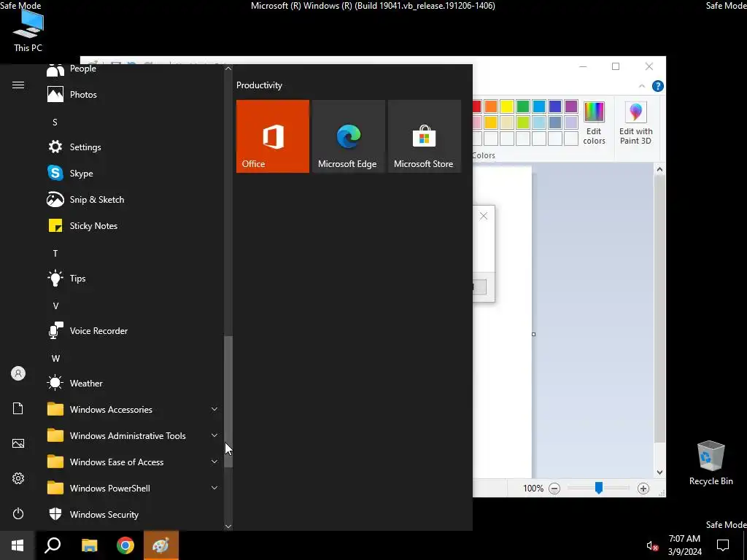Pick the purple color swatch in Paint

(x=570, y=106)
